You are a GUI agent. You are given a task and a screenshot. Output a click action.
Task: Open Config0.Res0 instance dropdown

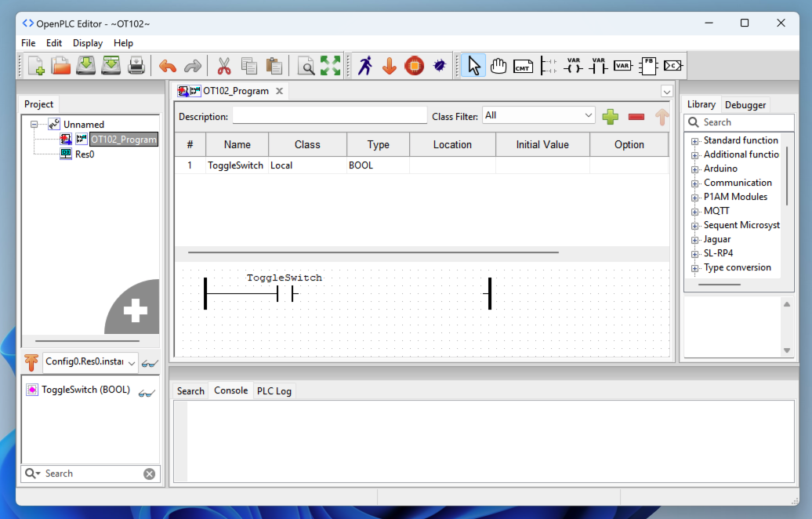point(90,362)
